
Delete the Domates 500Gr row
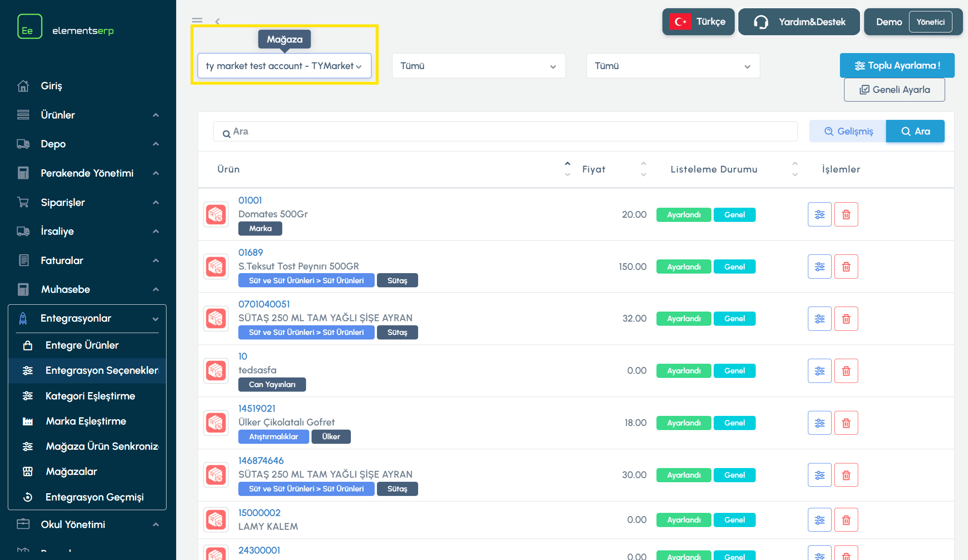(846, 215)
